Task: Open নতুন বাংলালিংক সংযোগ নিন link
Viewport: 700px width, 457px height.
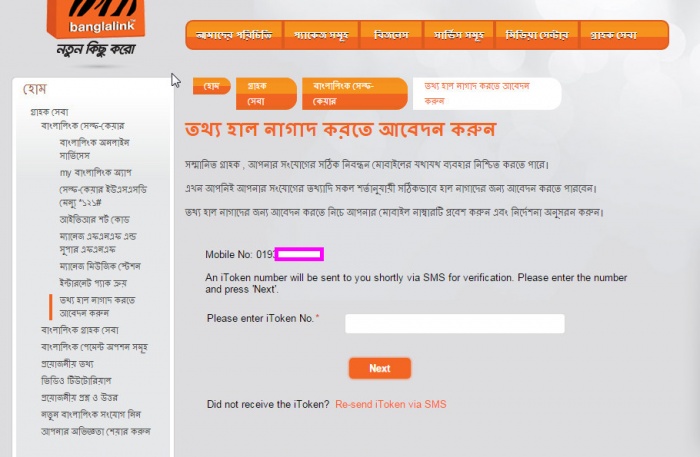Action: (91, 414)
